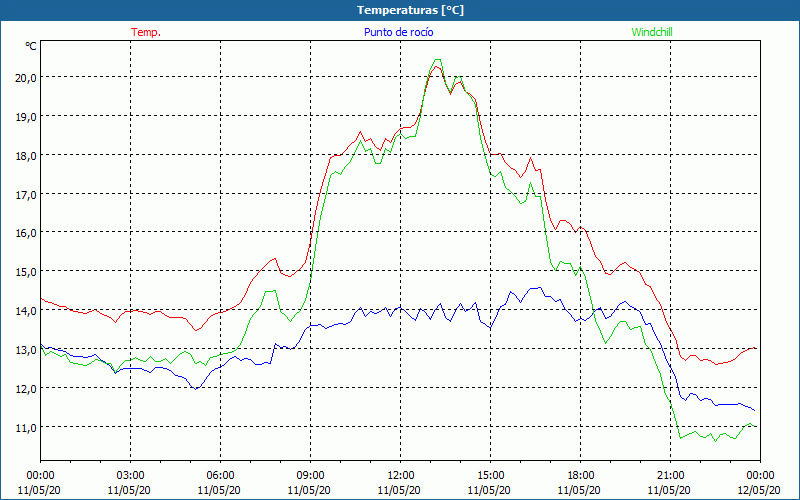Image resolution: width=800 pixels, height=500 pixels.
Task: Click the 15:00 time axis label
Action: pyautogui.click(x=490, y=476)
